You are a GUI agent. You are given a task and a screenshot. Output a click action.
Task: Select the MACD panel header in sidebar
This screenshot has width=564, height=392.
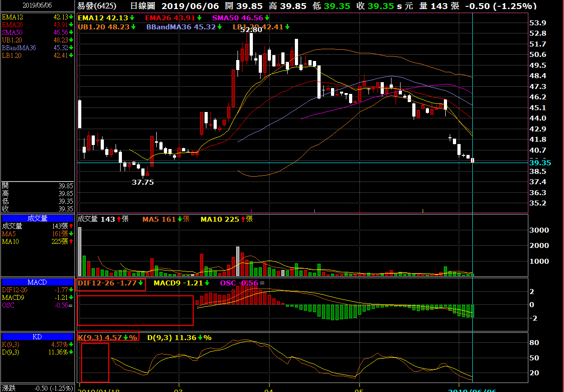(37, 282)
